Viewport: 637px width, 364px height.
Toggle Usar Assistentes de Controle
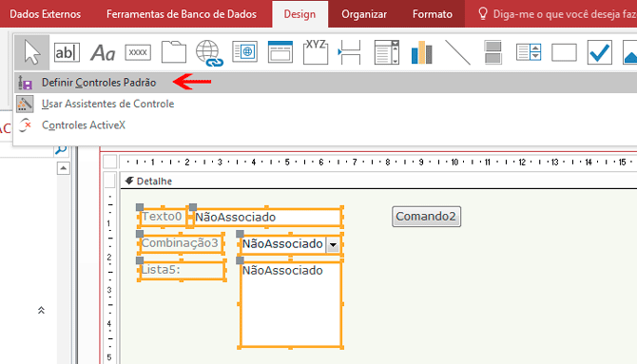pos(325,104)
